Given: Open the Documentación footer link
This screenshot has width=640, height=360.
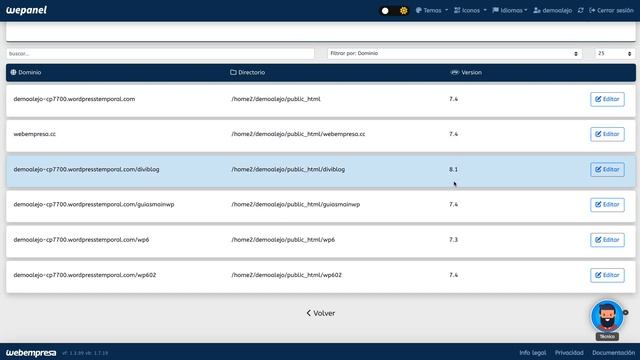Looking at the screenshot, I should 613,353.
